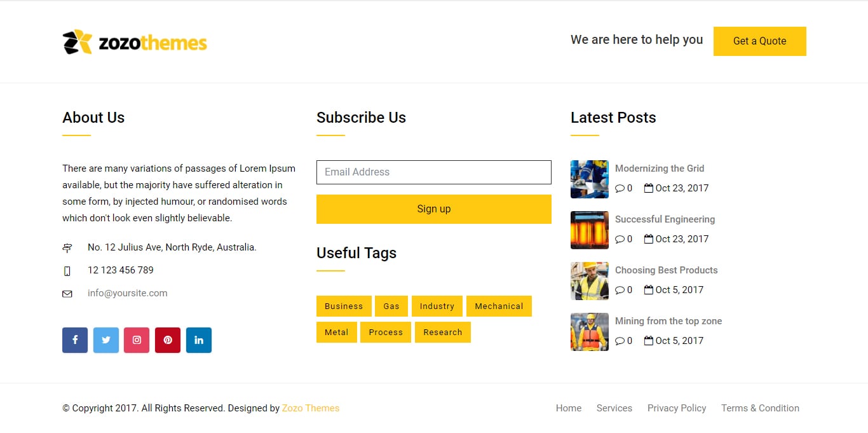This screenshot has height=433, width=868.
Task: Click the zozothemes logo
Action: pyautogui.click(x=135, y=42)
